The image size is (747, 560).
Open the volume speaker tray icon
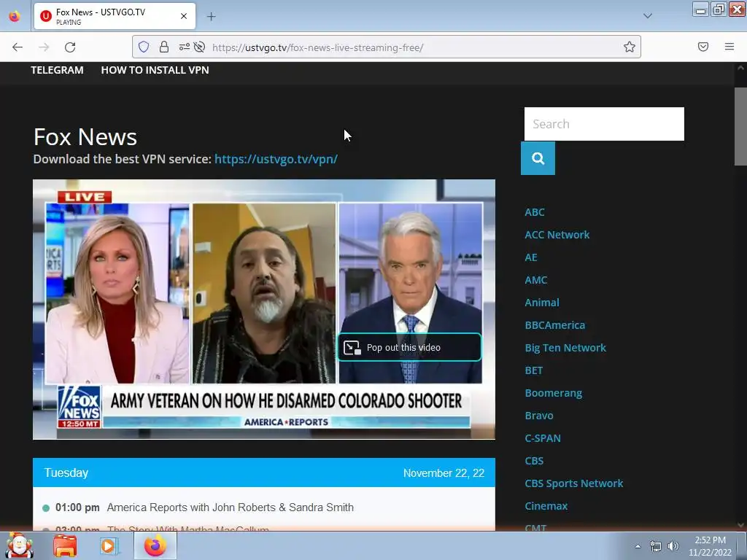point(673,546)
